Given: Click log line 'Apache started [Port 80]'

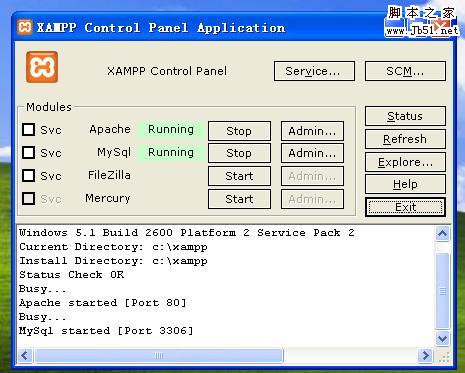Looking at the screenshot, I should pos(102,303).
